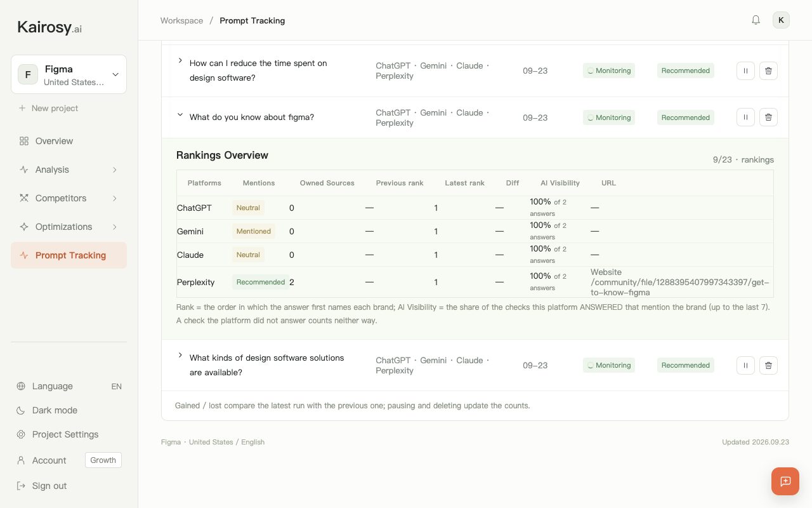The height and width of the screenshot is (508, 812).
Task: Expand the Analysis submenu chevron
Action: point(115,170)
